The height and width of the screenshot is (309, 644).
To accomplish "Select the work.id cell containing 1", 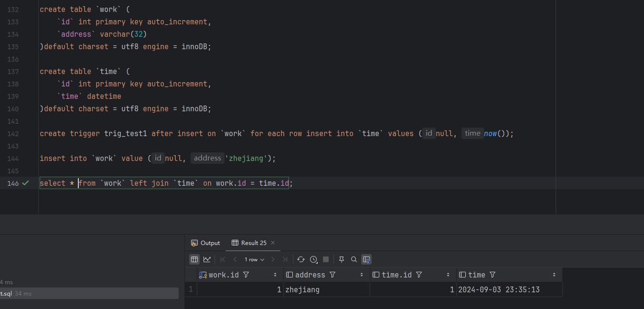I will 240,289.
